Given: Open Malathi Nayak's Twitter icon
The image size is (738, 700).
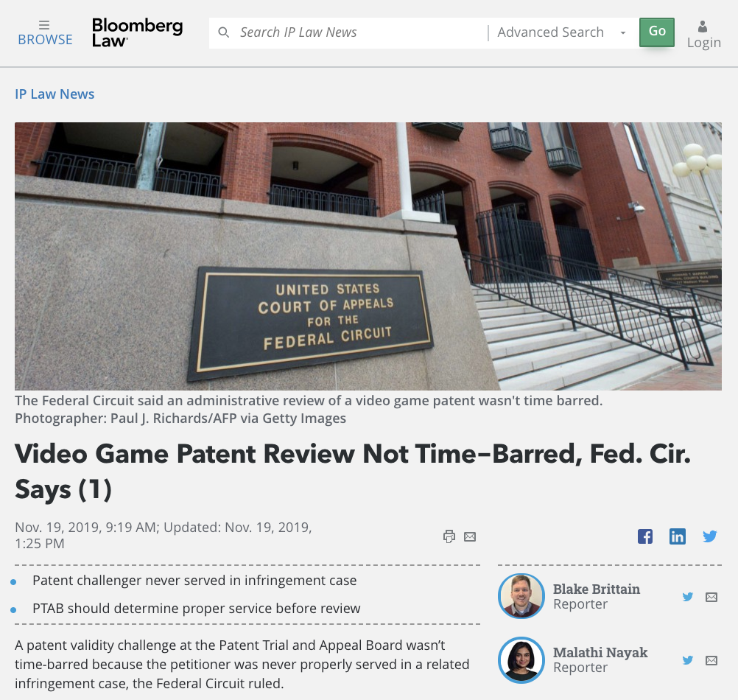Looking at the screenshot, I should pyautogui.click(x=688, y=660).
